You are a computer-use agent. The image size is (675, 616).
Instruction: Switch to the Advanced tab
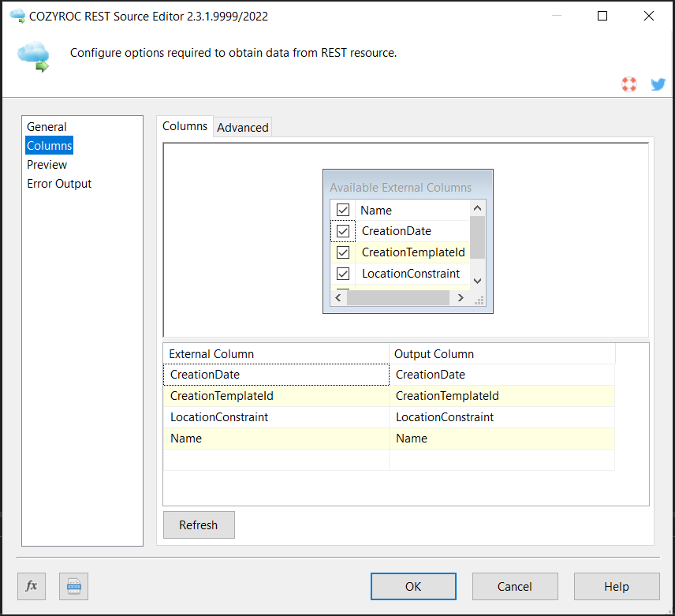coord(243,127)
